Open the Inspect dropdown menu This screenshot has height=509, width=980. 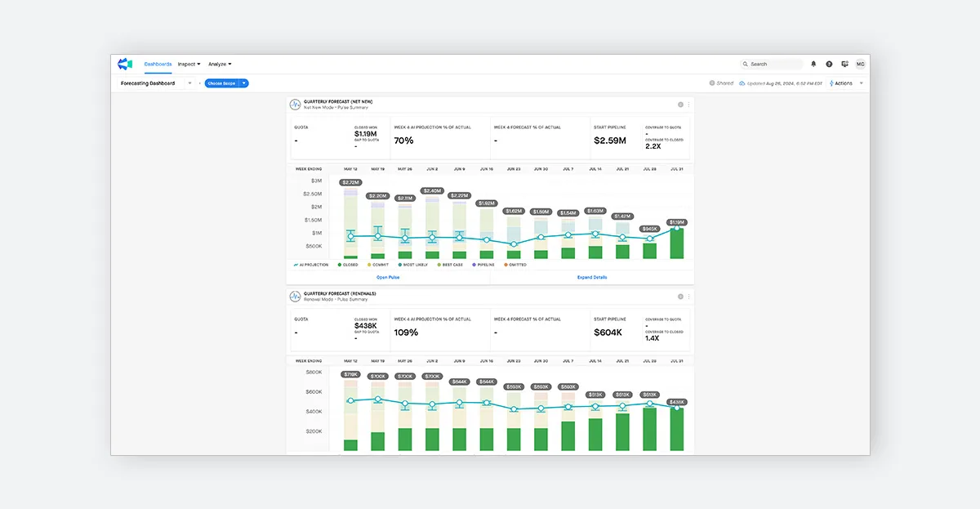click(x=189, y=64)
